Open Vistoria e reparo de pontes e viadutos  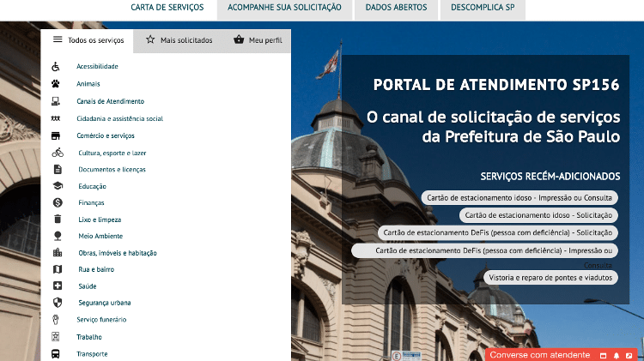[550, 278]
